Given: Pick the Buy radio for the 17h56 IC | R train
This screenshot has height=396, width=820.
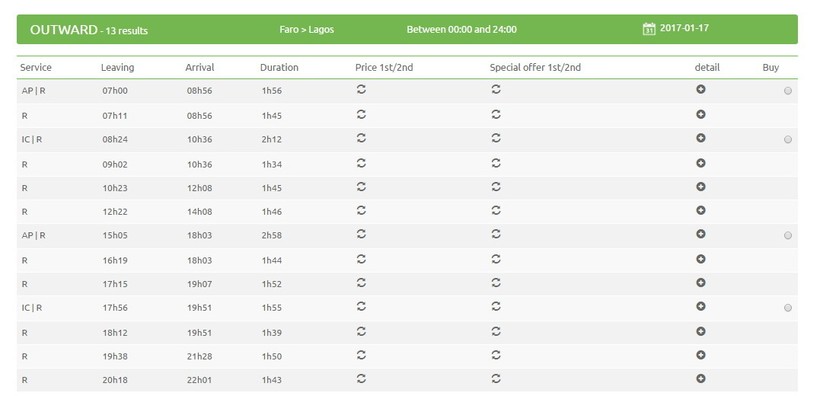Looking at the screenshot, I should (788, 308).
